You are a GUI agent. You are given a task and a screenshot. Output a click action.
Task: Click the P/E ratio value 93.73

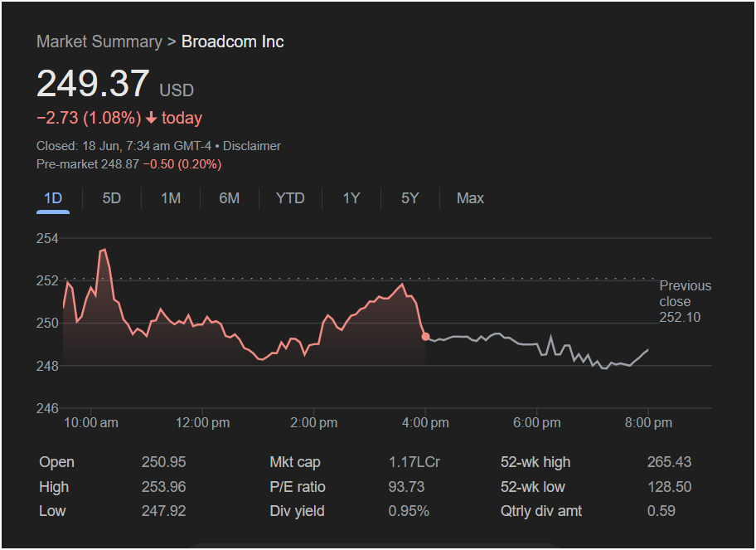(406, 487)
